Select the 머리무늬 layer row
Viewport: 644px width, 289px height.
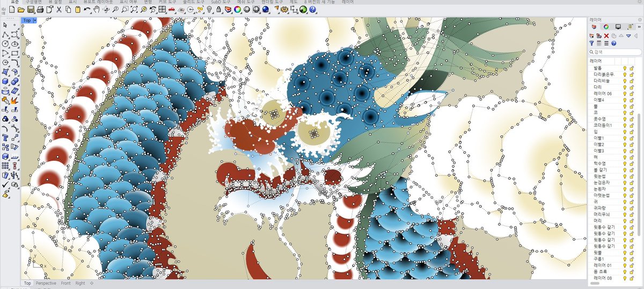(614, 214)
